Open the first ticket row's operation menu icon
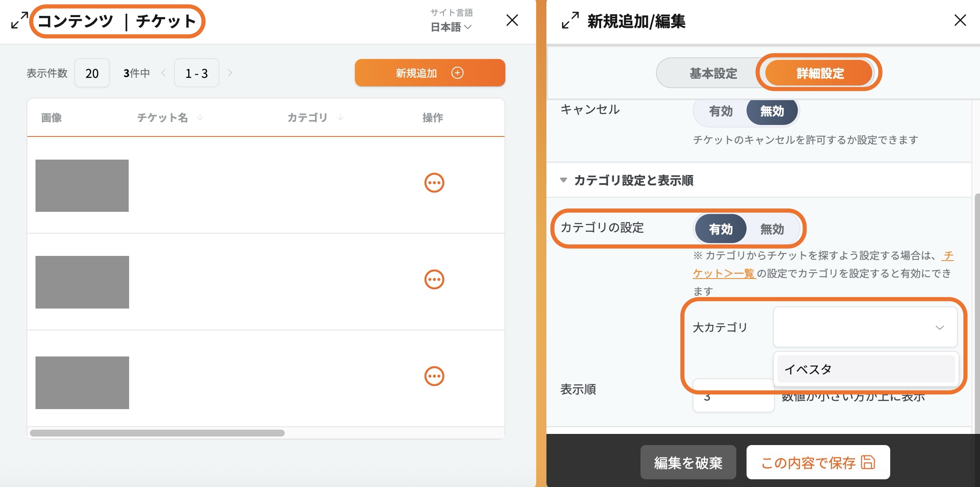 click(434, 183)
